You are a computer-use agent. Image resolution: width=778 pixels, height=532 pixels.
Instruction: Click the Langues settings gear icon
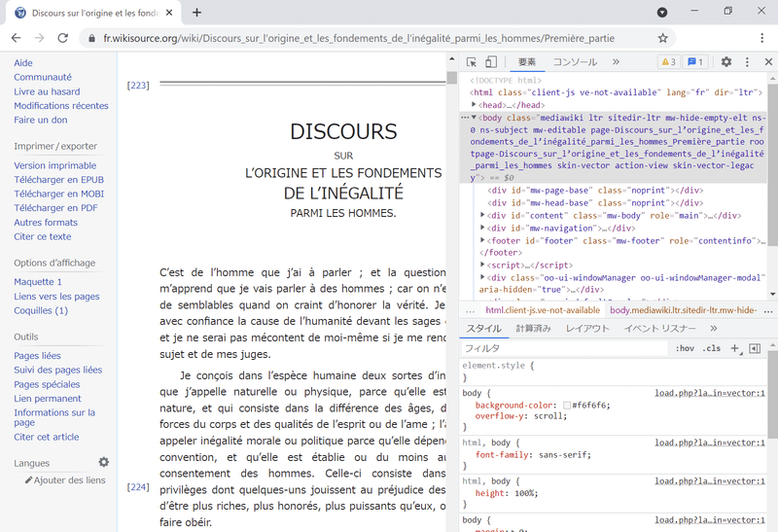pos(104,462)
